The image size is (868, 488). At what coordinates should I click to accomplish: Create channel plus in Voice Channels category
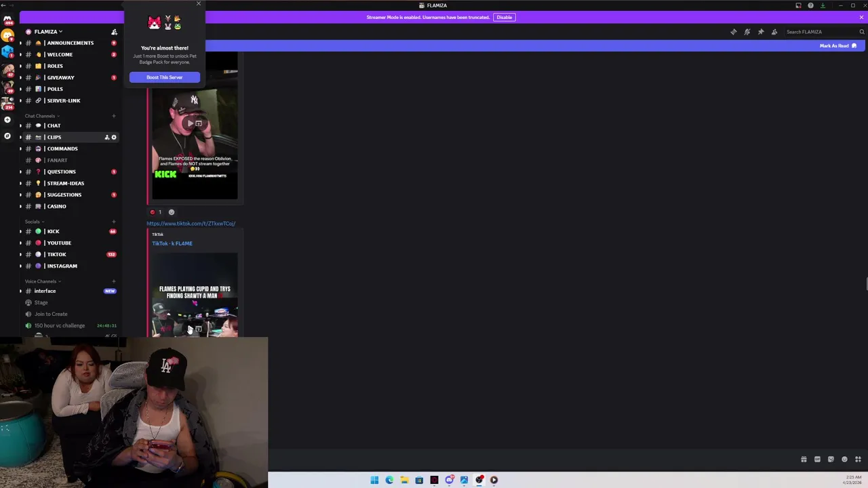tap(114, 281)
